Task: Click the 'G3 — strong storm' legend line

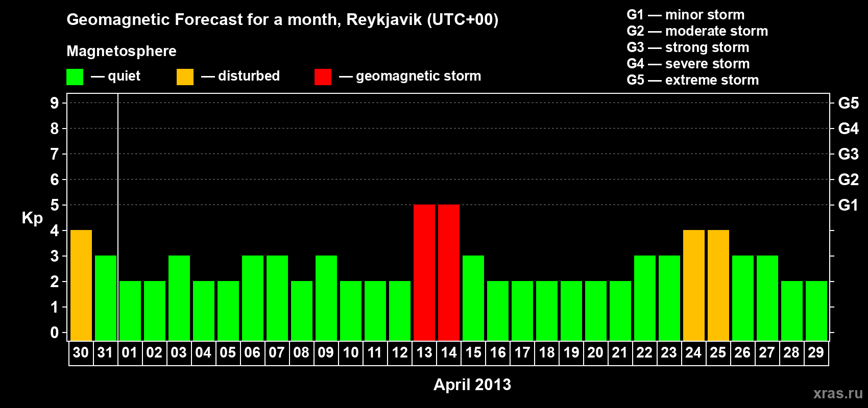Action: [x=688, y=47]
